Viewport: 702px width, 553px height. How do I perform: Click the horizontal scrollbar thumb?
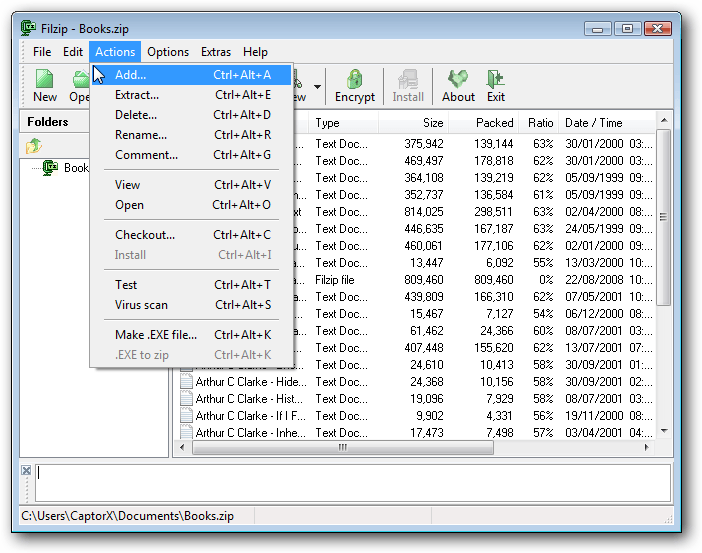point(343,447)
